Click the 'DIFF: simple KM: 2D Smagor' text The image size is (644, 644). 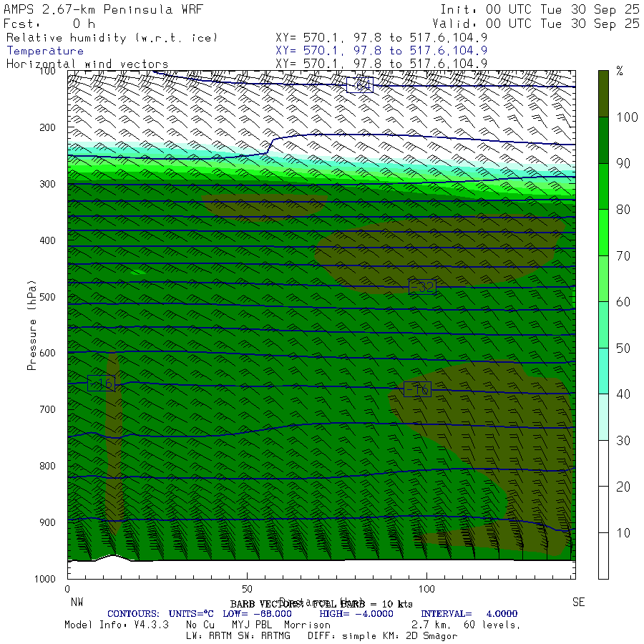[x=382, y=636]
